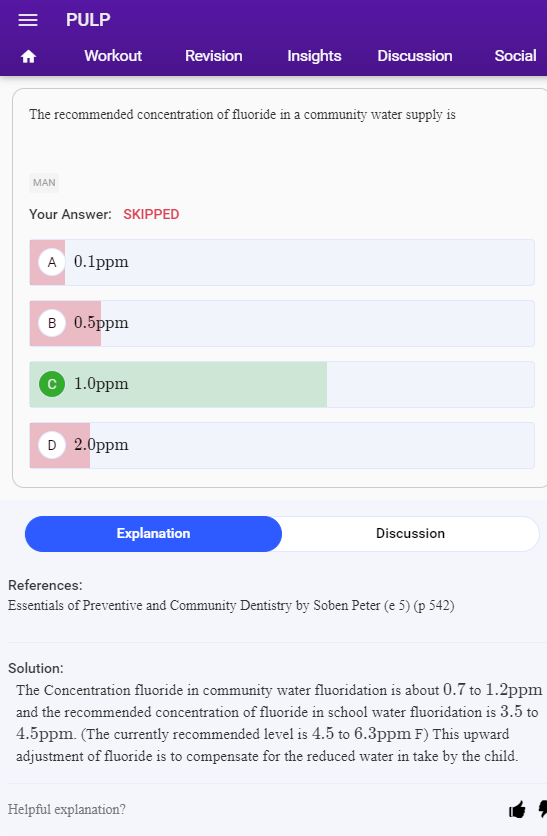Image resolution: width=547 pixels, height=836 pixels.
Task: Select option B circle badge
Action: point(52,323)
